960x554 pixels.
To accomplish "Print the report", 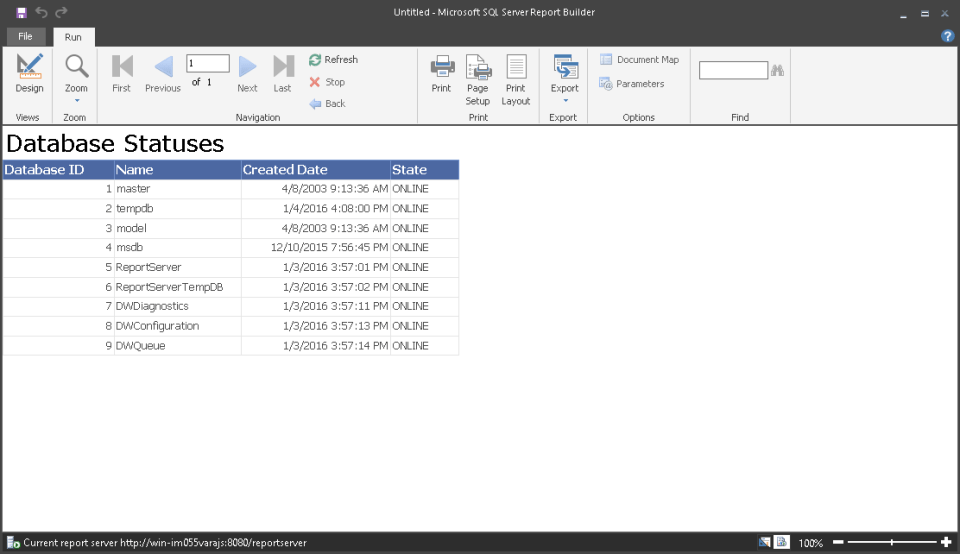I will 441,73.
